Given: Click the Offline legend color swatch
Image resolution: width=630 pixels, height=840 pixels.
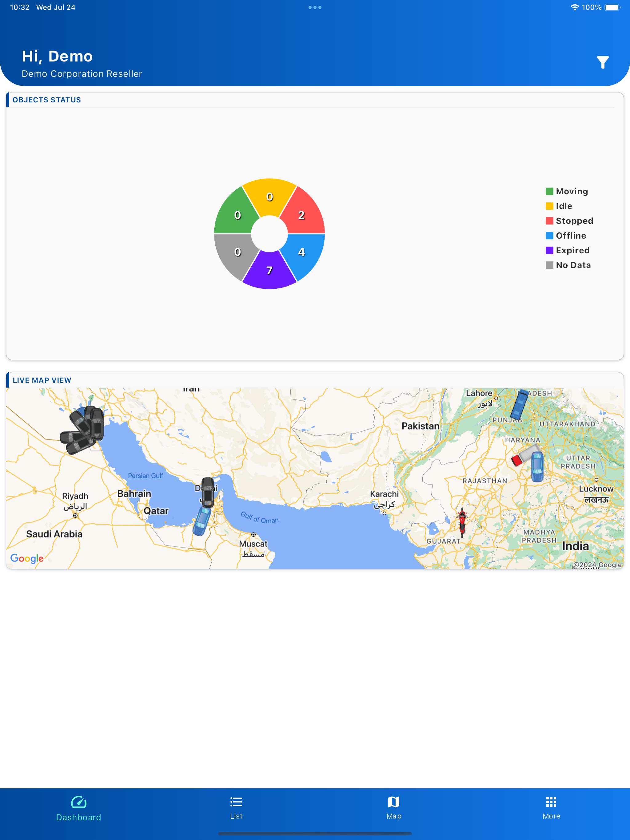Looking at the screenshot, I should pyautogui.click(x=549, y=236).
